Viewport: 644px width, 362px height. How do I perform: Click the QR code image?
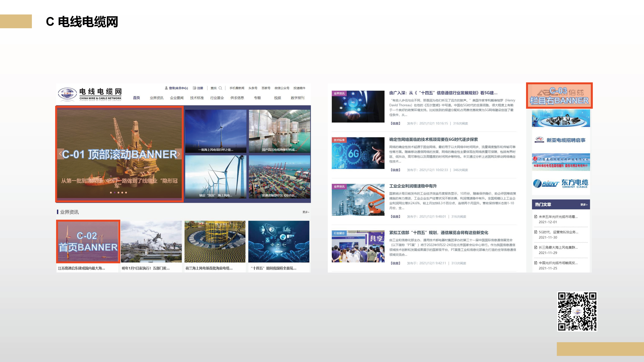(x=577, y=312)
